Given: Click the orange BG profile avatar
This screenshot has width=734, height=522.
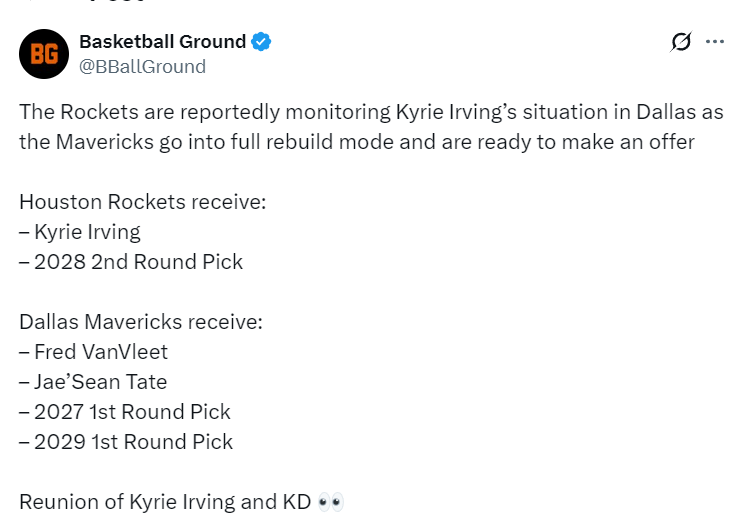Looking at the screenshot, I should pyautogui.click(x=44, y=54).
